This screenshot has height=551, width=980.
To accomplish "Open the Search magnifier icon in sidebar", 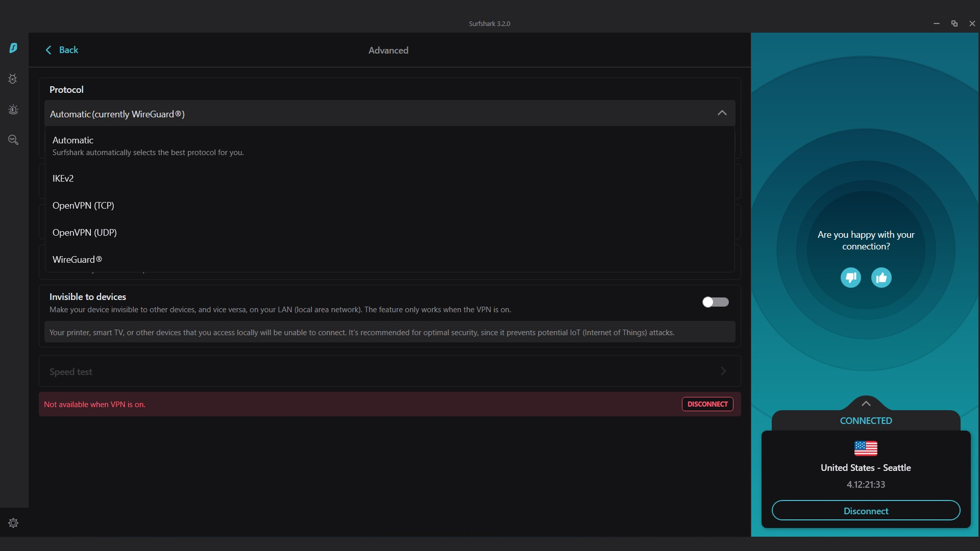I will (13, 140).
